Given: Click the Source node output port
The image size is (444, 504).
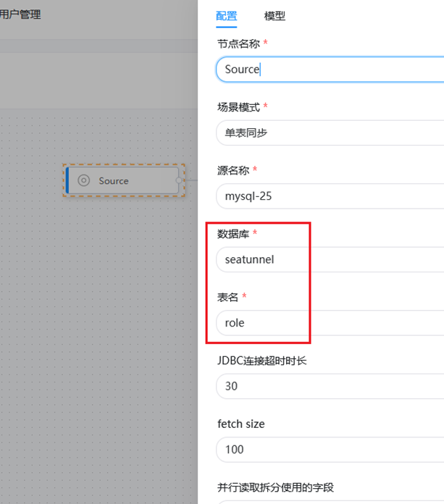Looking at the screenshot, I should click(x=179, y=180).
